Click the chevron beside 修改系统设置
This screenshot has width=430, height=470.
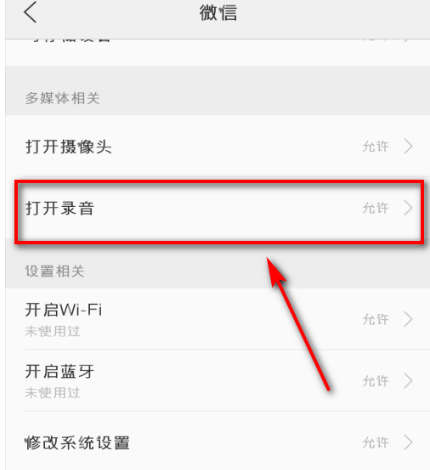[408, 442]
